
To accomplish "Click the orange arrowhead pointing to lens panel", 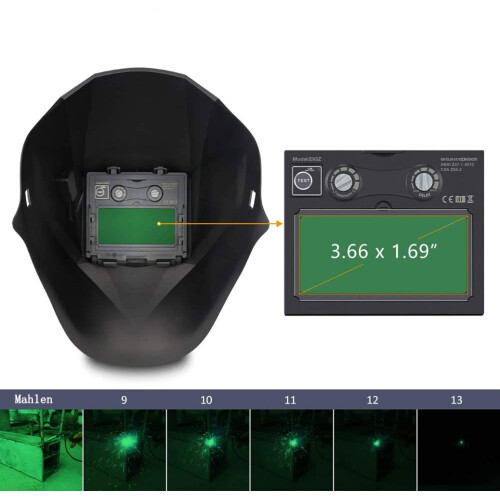I will [x=279, y=223].
